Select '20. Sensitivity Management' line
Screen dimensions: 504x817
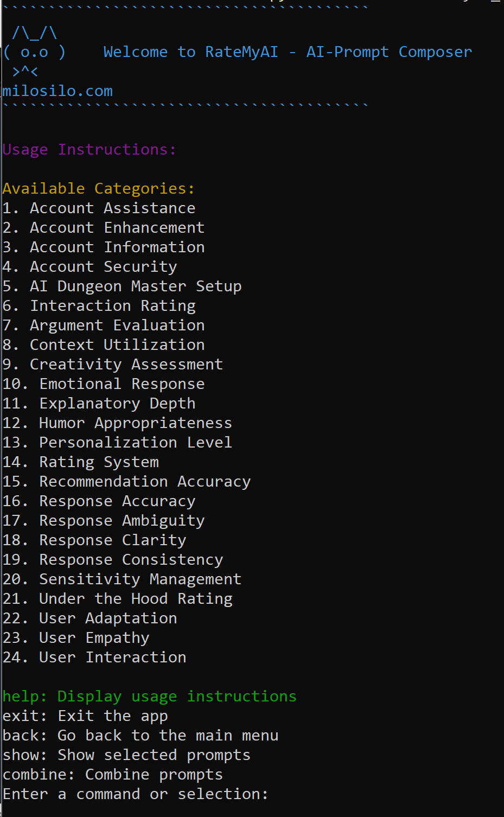[x=122, y=579]
